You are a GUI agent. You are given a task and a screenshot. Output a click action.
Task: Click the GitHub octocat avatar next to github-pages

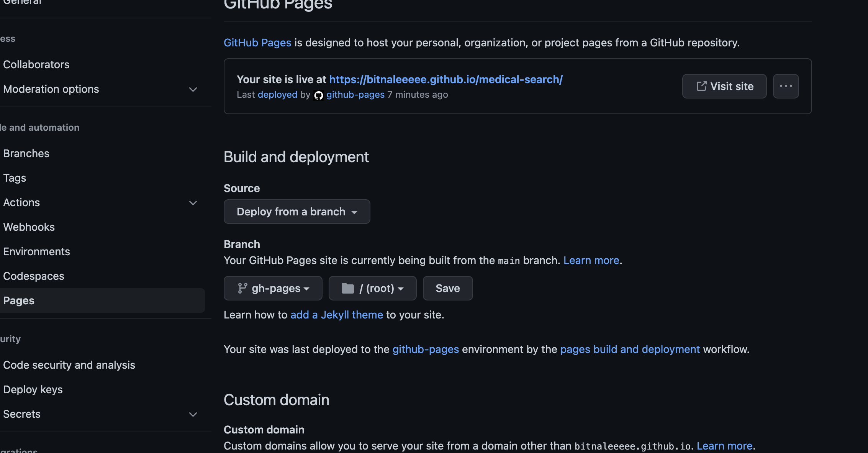pyautogui.click(x=318, y=95)
